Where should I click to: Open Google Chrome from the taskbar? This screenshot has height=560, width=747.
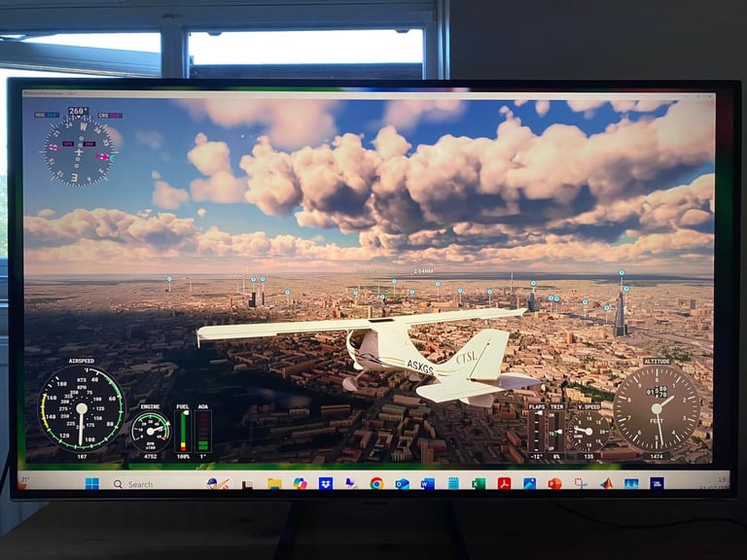coord(376,484)
